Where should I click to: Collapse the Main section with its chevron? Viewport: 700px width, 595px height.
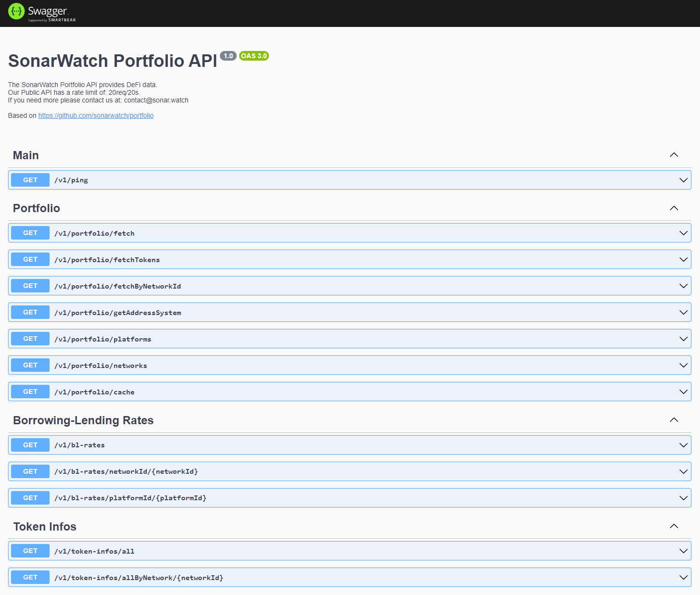[674, 155]
